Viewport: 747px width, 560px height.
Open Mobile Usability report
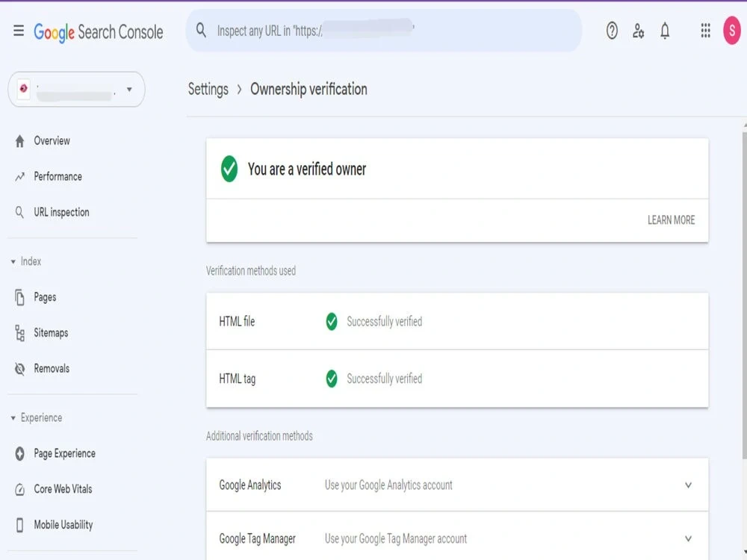pyautogui.click(x=63, y=525)
